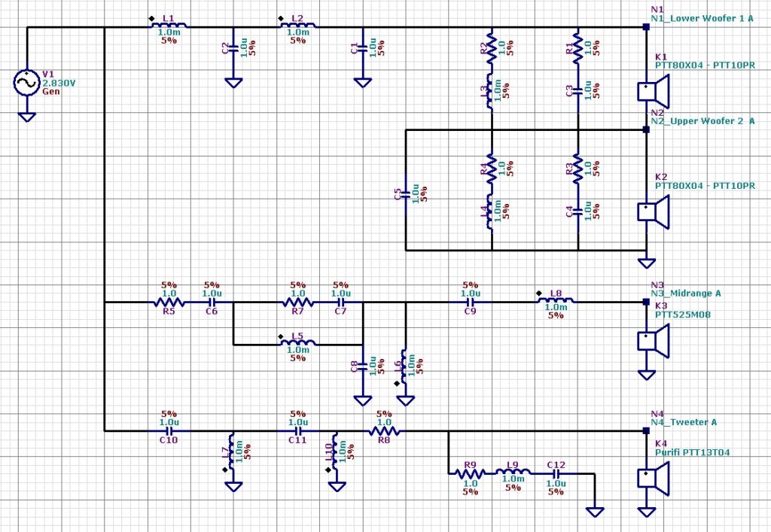Select the K4 tweeter speaker symbol
The height and width of the screenshot is (532, 771).
tap(654, 479)
